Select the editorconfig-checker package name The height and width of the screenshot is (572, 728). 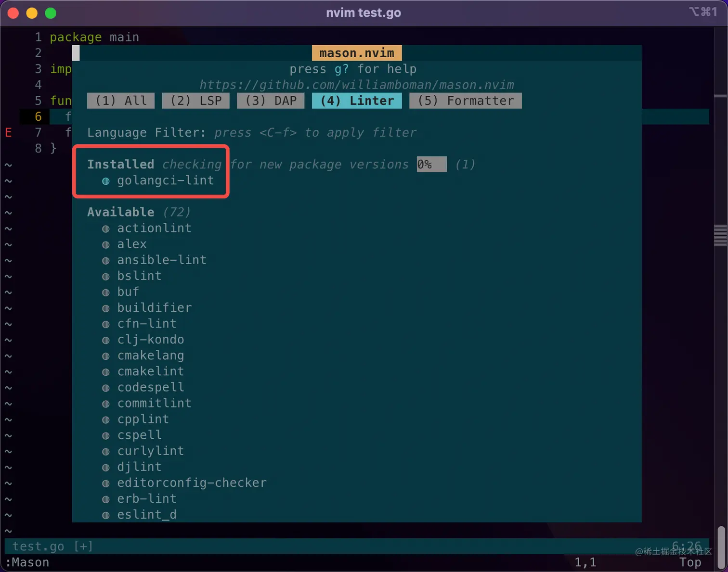pos(192,482)
